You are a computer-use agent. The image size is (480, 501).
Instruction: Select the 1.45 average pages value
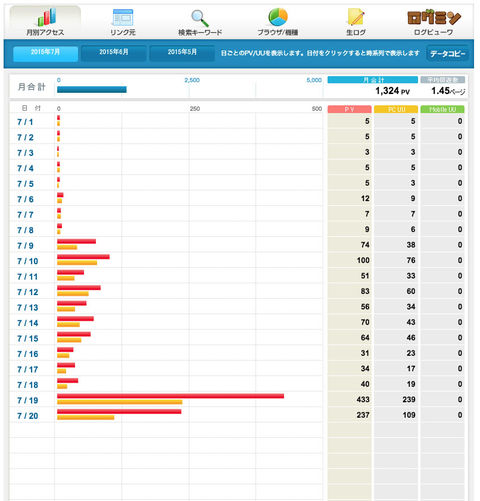(448, 91)
